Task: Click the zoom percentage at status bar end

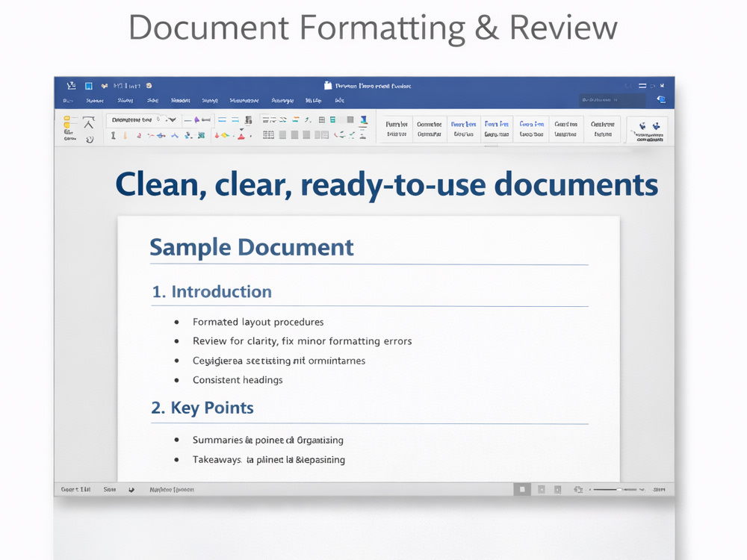Action: (x=659, y=490)
